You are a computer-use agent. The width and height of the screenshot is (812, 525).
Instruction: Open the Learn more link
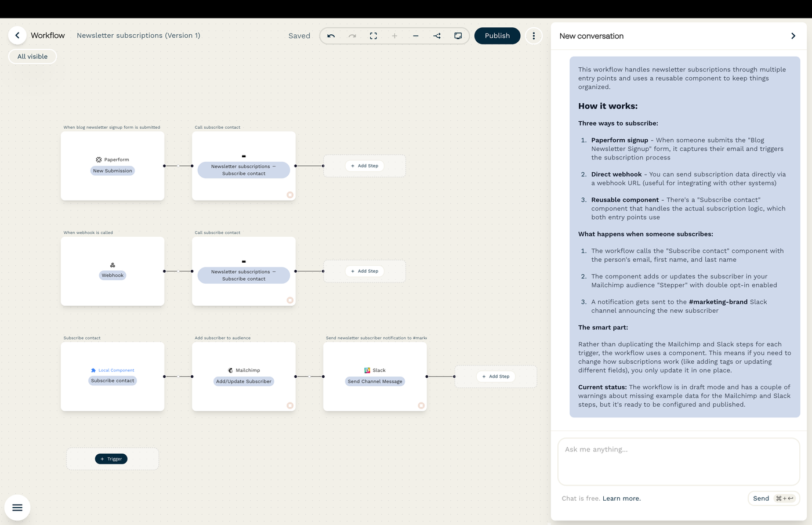[x=621, y=498]
